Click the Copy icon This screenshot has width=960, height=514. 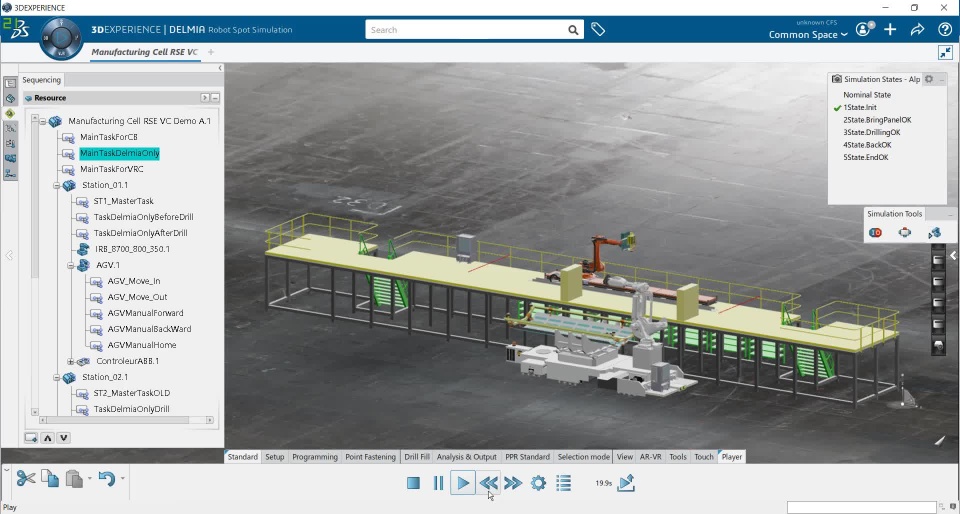point(50,478)
